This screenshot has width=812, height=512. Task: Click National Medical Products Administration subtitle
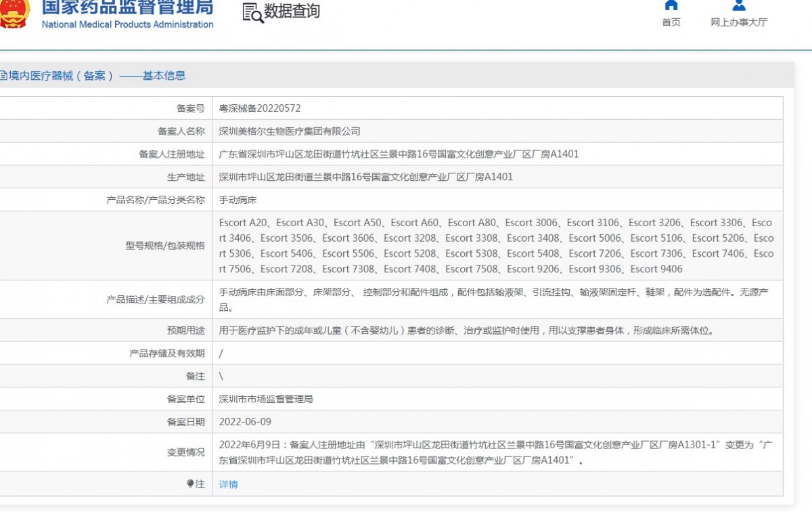click(x=127, y=24)
